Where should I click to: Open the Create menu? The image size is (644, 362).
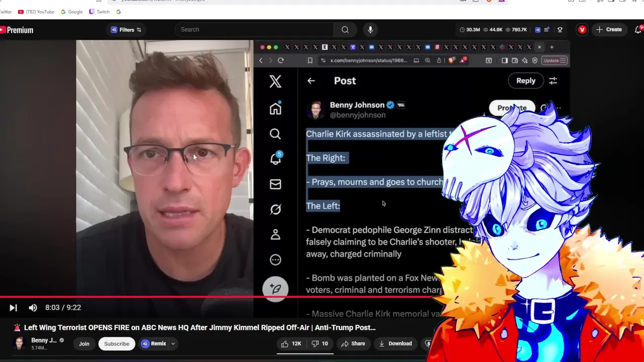coord(609,30)
